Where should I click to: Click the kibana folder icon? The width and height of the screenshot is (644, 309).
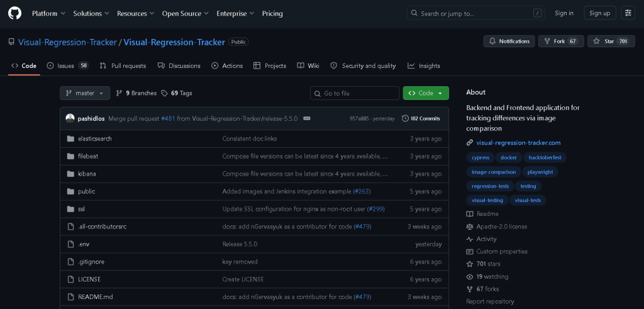pos(70,174)
